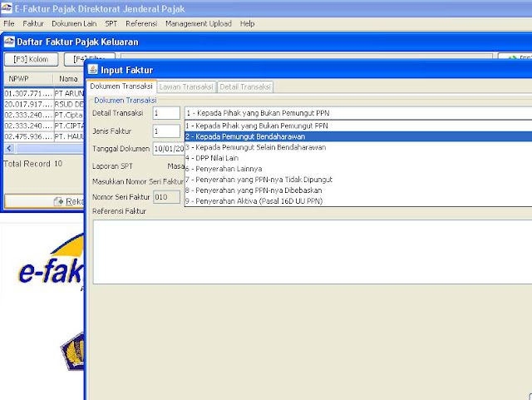The width and height of the screenshot is (532, 400).
Task: Click the Java icon in Input Faktur title bar
Action: coord(92,69)
